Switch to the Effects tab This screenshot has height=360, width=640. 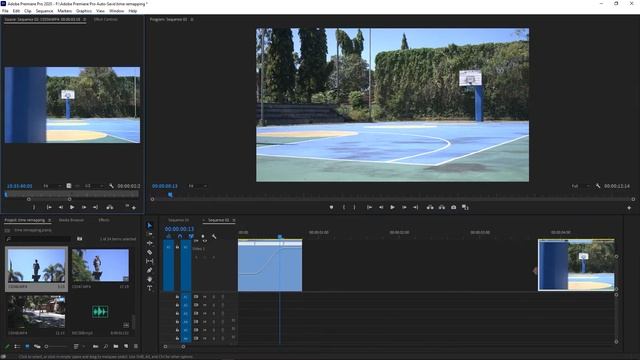[x=104, y=220]
